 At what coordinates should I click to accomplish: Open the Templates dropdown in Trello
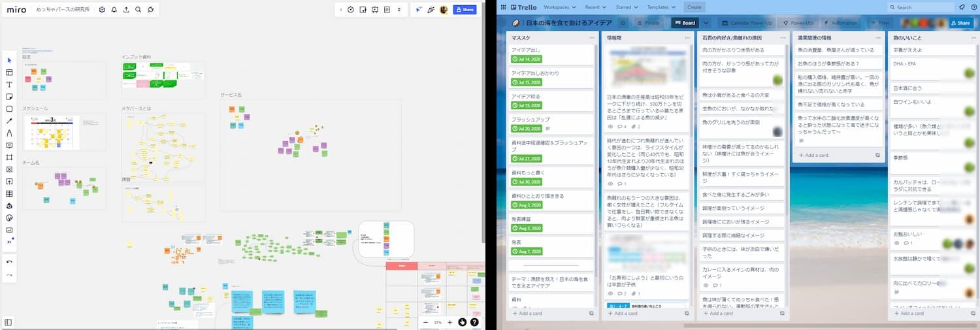point(662,7)
